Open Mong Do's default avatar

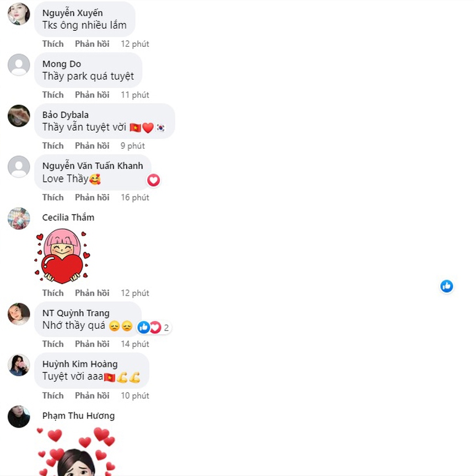pyautogui.click(x=19, y=64)
